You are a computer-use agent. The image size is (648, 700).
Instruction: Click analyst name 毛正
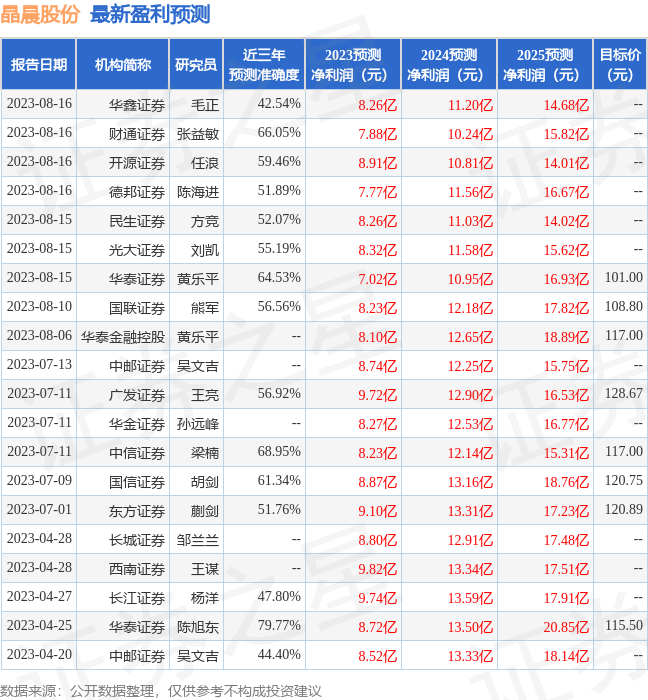pos(205,105)
